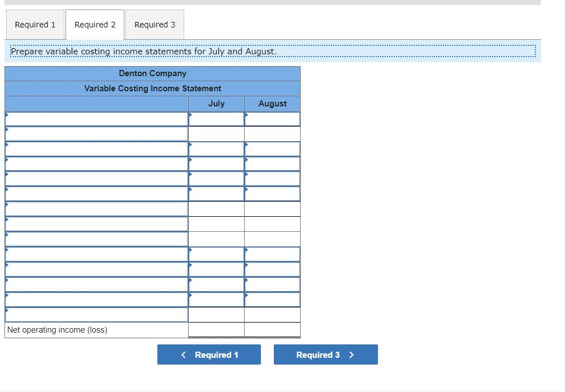Switch to the Required 1 tab
This screenshot has height=392, width=565.
(34, 24)
